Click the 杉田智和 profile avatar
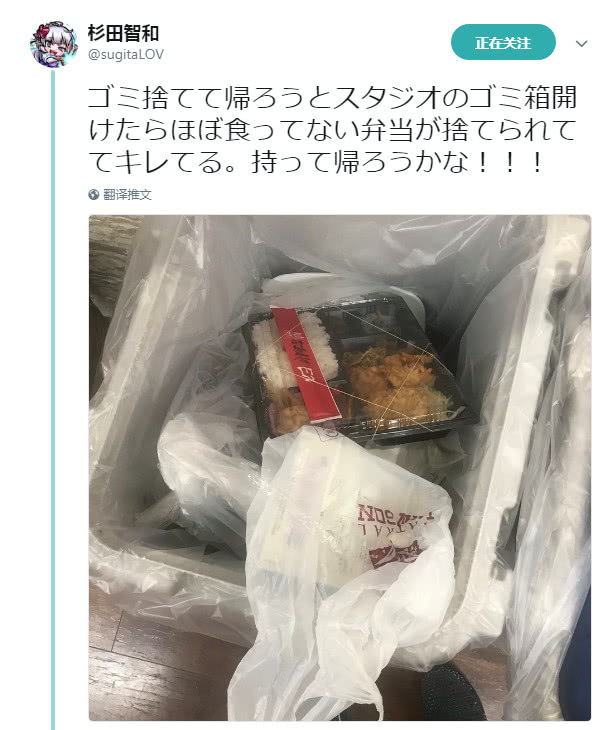 coord(54,44)
